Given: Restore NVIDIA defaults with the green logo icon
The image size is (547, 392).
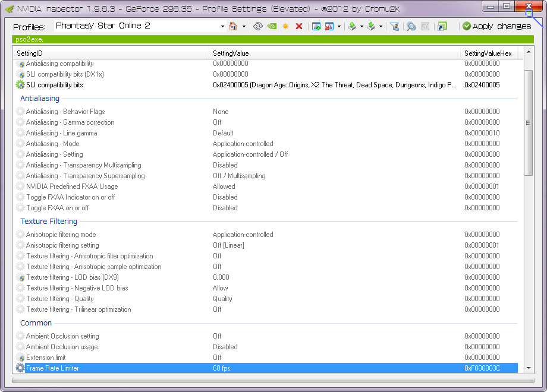Looking at the screenshot, I should (272, 26).
